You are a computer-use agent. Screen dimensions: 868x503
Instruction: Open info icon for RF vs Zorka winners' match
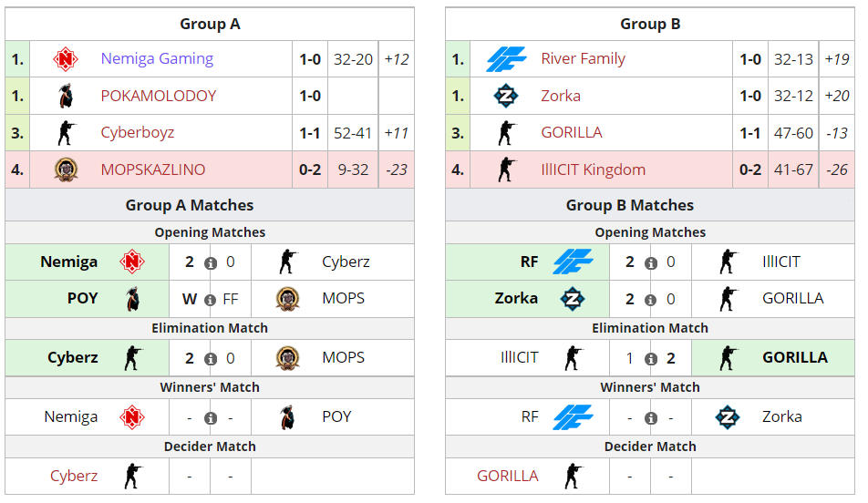[x=651, y=417]
